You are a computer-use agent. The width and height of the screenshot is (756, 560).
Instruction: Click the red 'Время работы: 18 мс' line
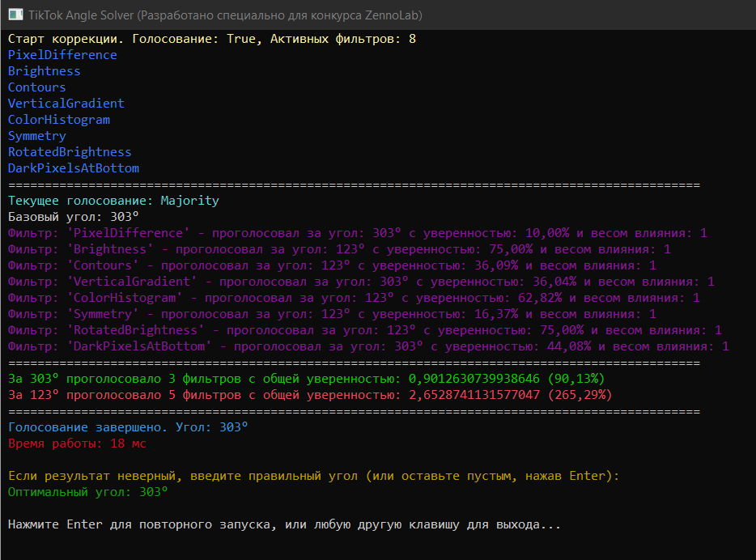click(78, 443)
